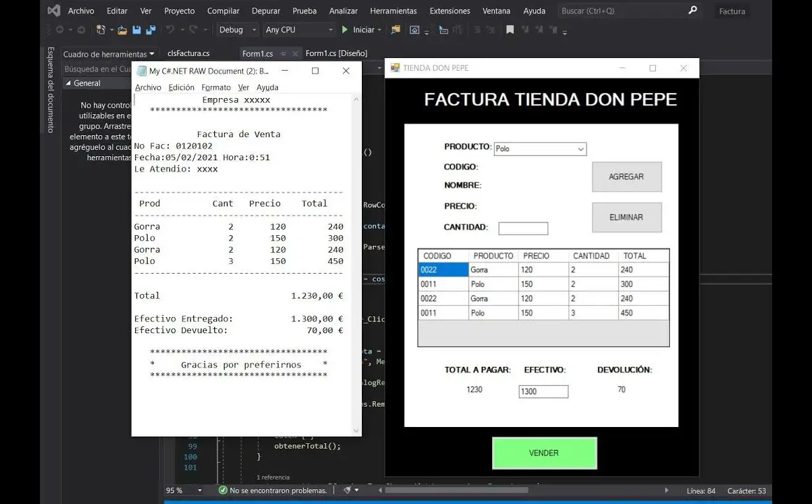Select the highlighted 0022 code cell in first row
This screenshot has height=504, width=812.
(x=443, y=270)
